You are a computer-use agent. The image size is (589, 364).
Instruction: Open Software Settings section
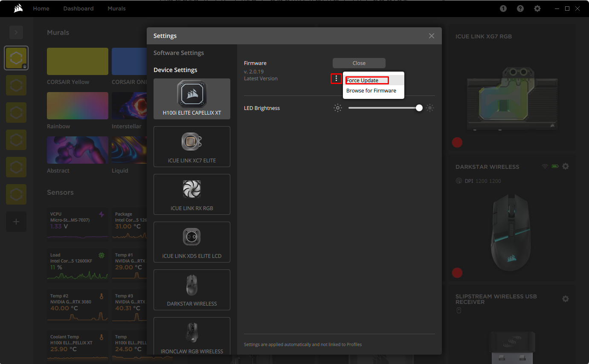point(179,53)
